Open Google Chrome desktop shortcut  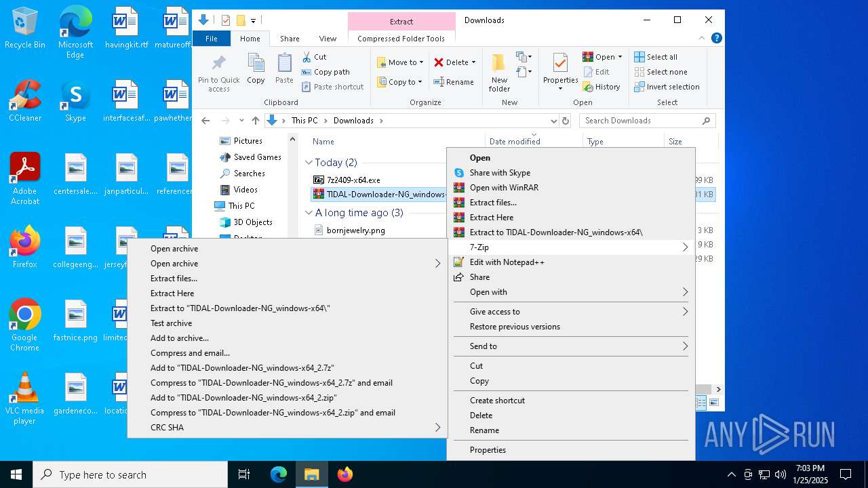click(25, 325)
